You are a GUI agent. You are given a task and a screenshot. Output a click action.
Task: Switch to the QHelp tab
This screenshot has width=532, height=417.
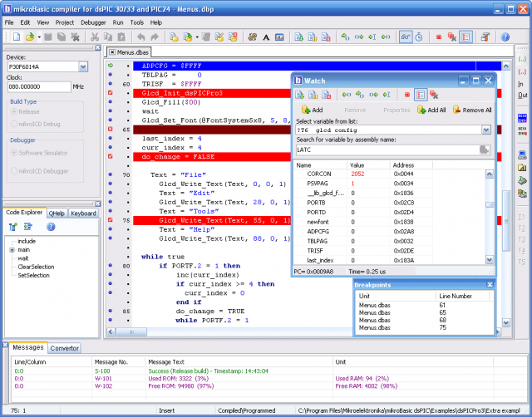click(x=57, y=213)
